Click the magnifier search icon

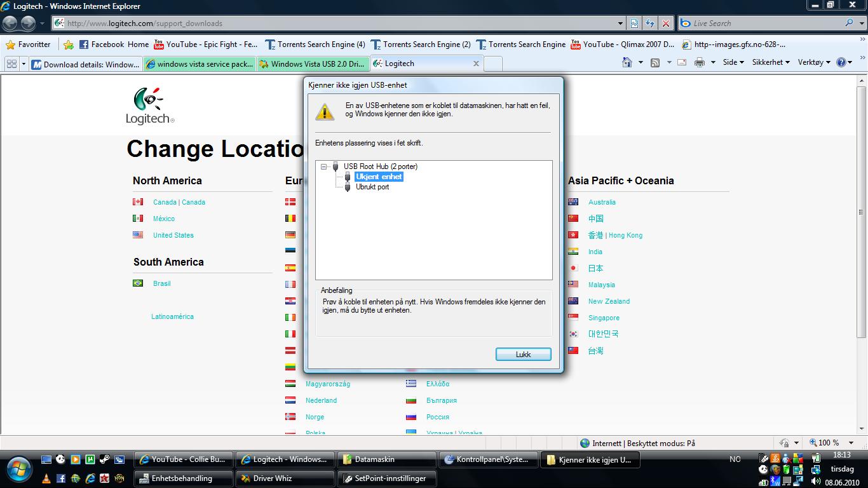849,23
